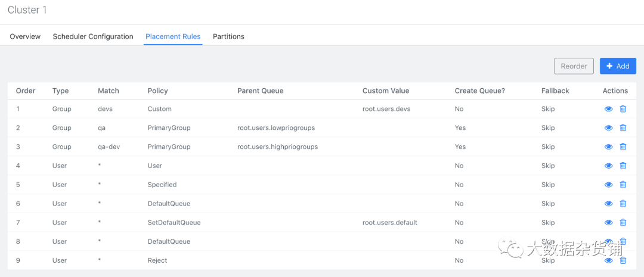View the qa-dev rule details

pyautogui.click(x=608, y=147)
